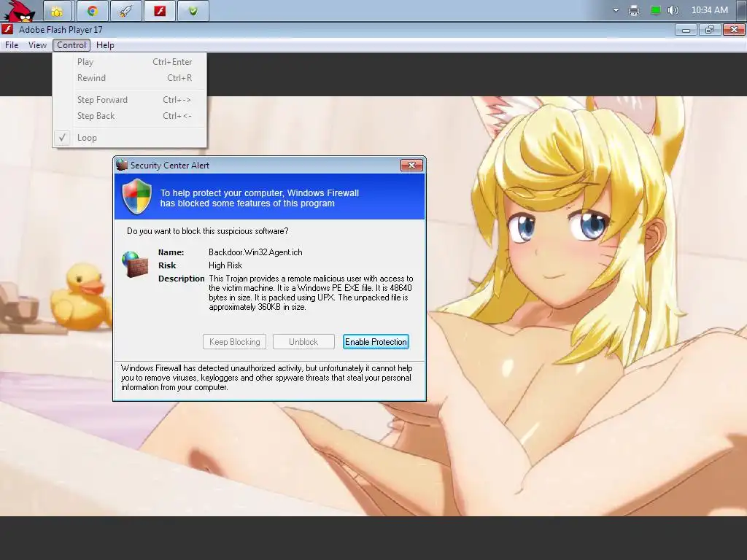Image resolution: width=747 pixels, height=560 pixels.
Task: Select Step Back in the Control menu
Action: tap(130, 116)
